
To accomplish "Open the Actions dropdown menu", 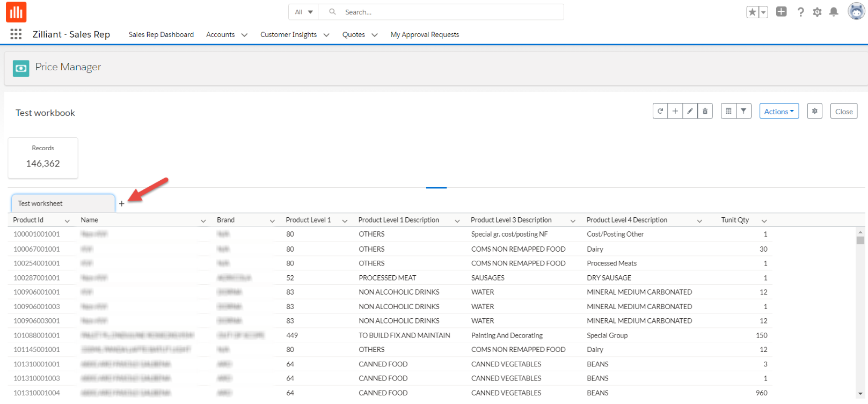I will click(x=779, y=112).
